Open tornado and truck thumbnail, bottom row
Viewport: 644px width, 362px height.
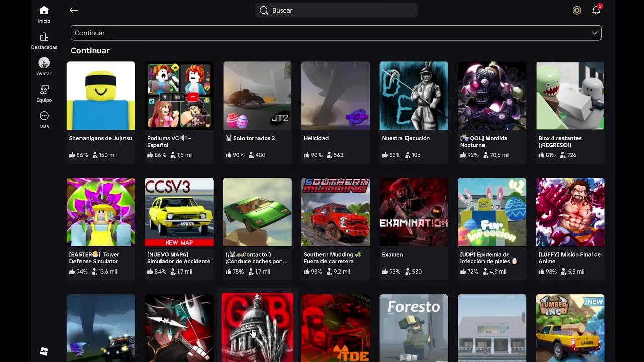coord(101,328)
